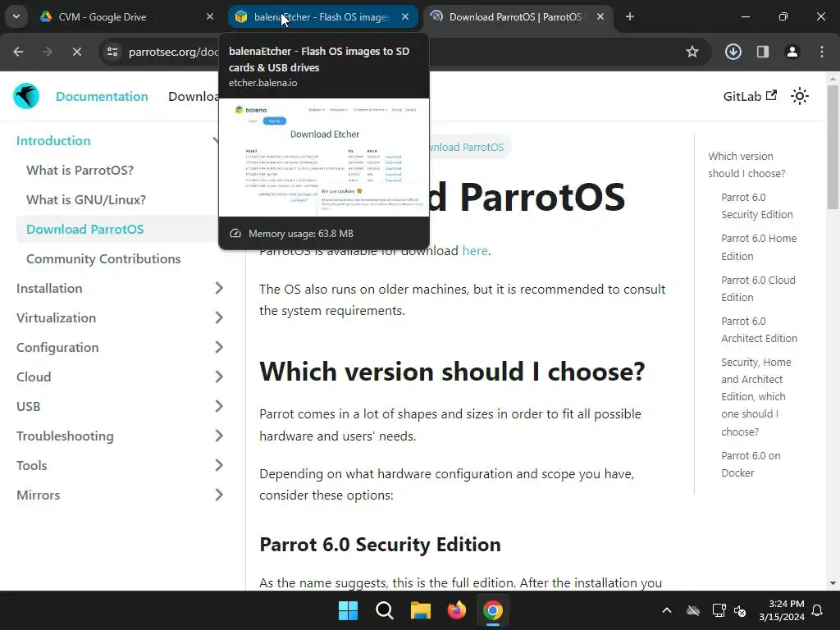Jump to Parrot 6.0 Cloud Edition TOC link

[x=758, y=289]
